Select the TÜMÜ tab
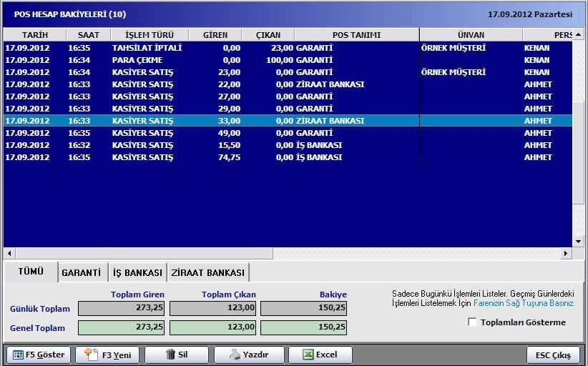The width and height of the screenshot is (588, 366). coord(30,272)
